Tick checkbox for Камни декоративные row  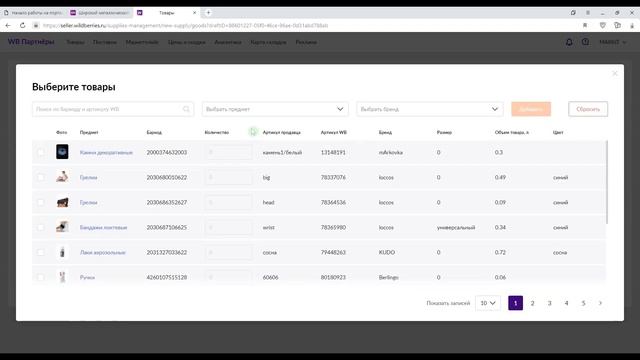click(x=40, y=152)
